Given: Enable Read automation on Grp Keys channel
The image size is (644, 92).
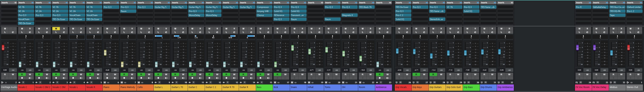Looking at the screenshot, I should [x=416, y=74].
